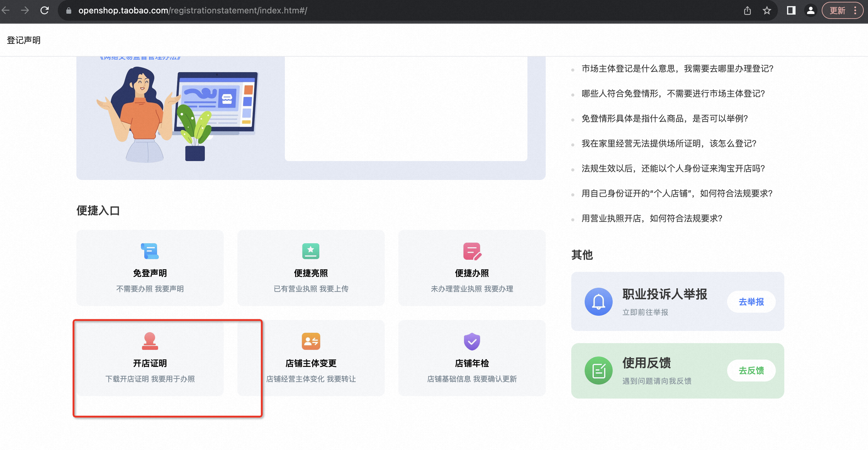Viewport: 868px width, 450px height.
Task: Click the 店铺年检 purple shield icon
Action: (x=472, y=342)
